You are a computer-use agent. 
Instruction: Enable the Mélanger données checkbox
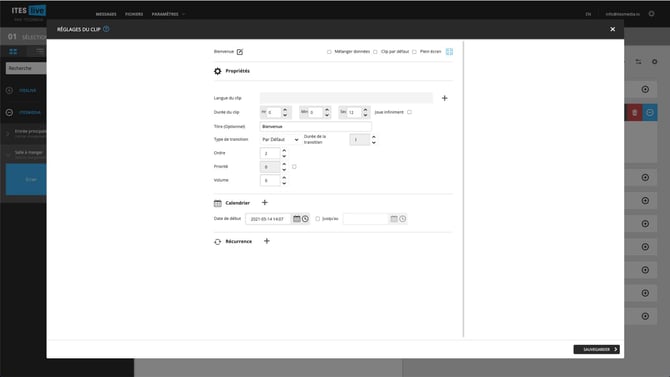329,52
